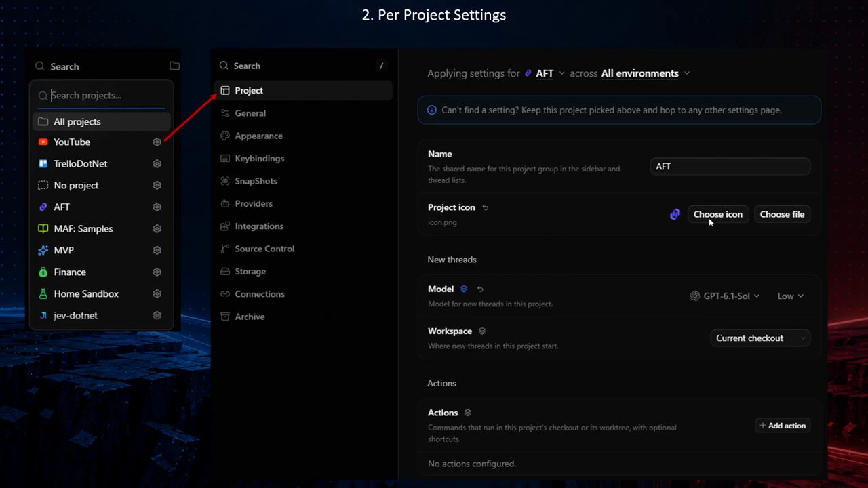Open the No project settings gear
This screenshot has height=488, width=868.
pyautogui.click(x=157, y=185)
